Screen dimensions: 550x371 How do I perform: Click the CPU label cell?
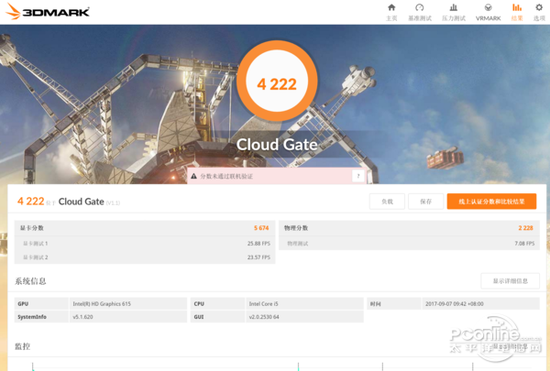[x=217, y=304]
